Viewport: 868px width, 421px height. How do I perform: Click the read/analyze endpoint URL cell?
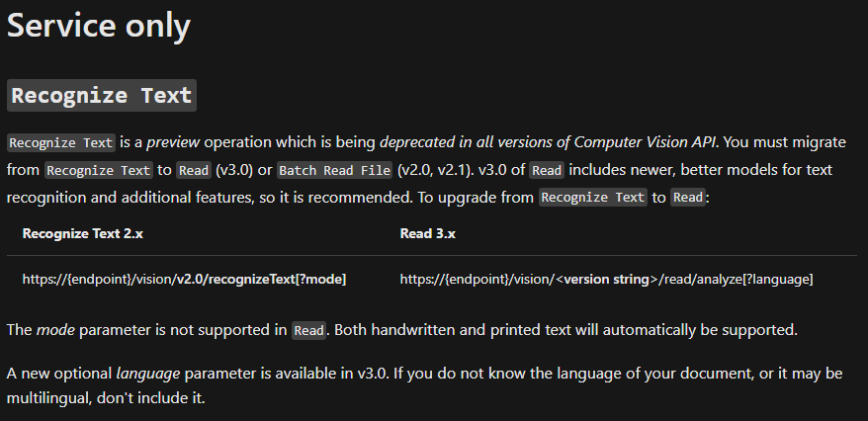(606, 280)
